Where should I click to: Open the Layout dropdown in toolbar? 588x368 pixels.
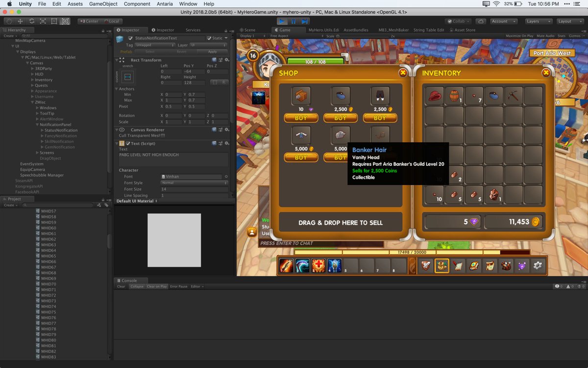coord(570,21)
